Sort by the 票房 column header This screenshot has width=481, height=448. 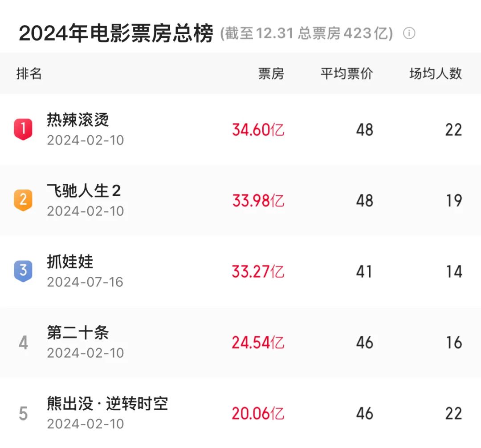tap(271, 73)
